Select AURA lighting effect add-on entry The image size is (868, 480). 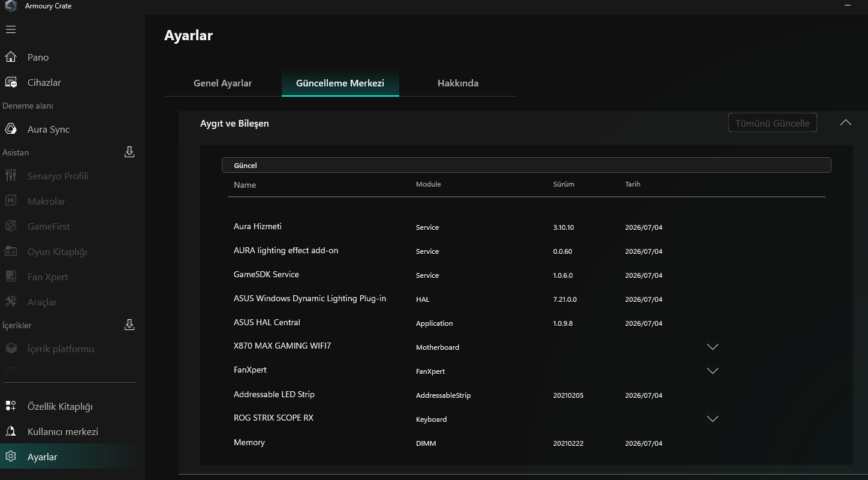tap(286, 250)
